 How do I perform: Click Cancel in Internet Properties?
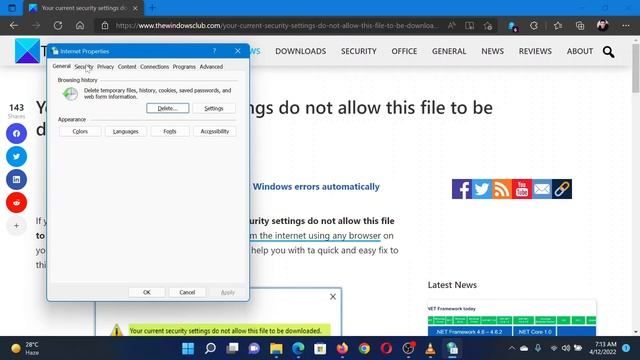pyautogui.click(x=187, y=292)
